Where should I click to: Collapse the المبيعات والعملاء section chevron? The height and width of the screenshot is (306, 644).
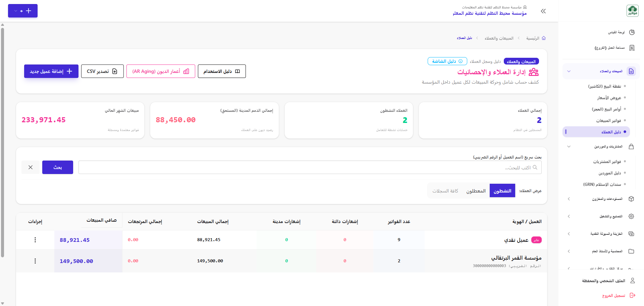(569, 71)
